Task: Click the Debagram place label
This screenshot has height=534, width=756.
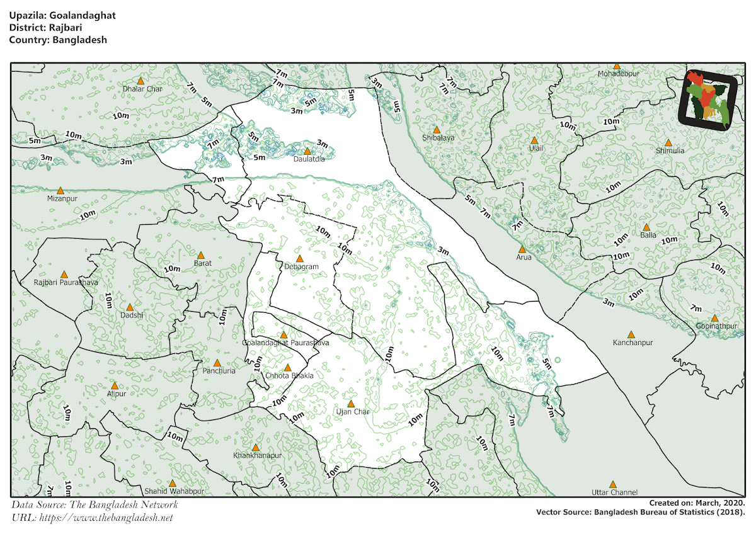Action: tap(302, 267)
